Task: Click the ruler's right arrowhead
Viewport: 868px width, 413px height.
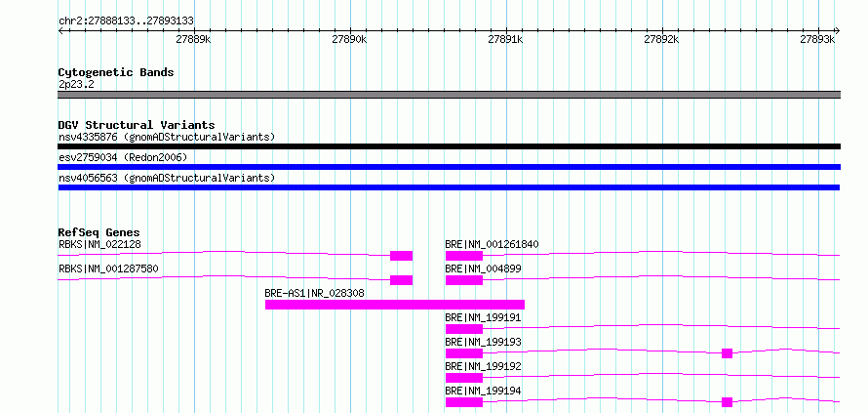Action: (x=837, y=30)
